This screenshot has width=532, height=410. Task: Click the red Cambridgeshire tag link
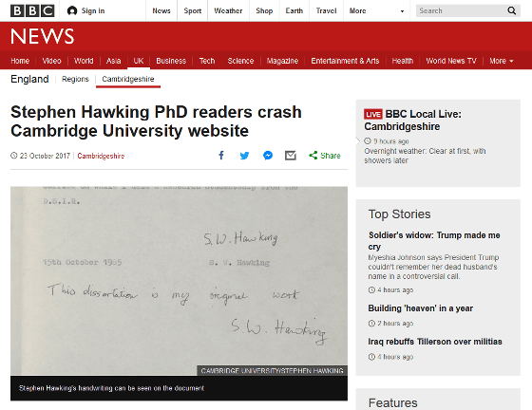coord(101,156)
